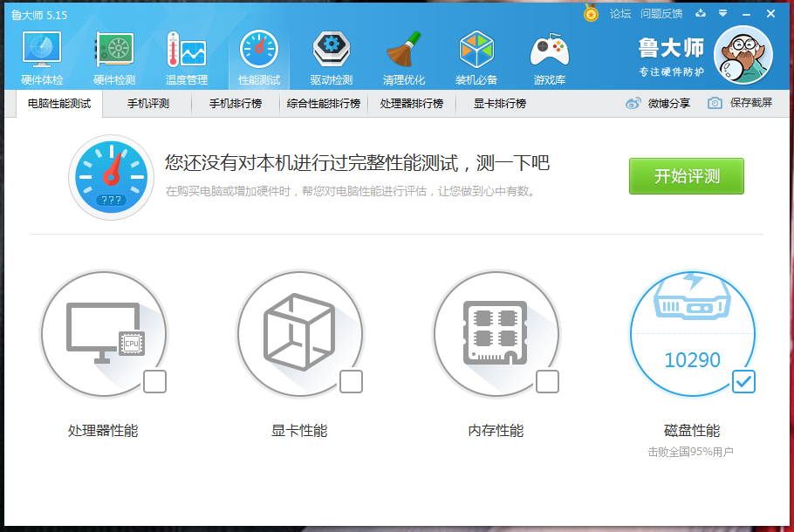
Task: Enable the 显卡性能 test checkbox
Action: pyautogui.click(x=351, y=382)
